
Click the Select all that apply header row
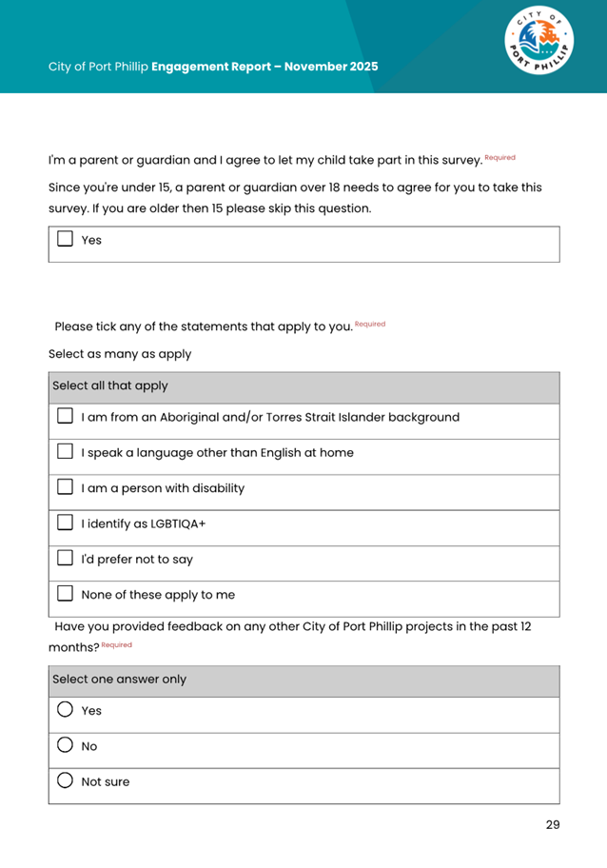click(303, 386)
